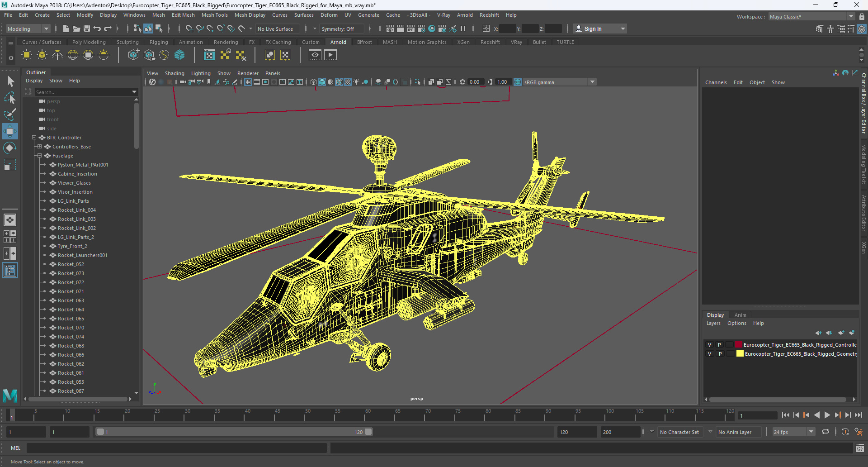Screen dimensions: 868x467
Task: Click the red Controllers layer color swatch
Action: click(x=739, y=345)
